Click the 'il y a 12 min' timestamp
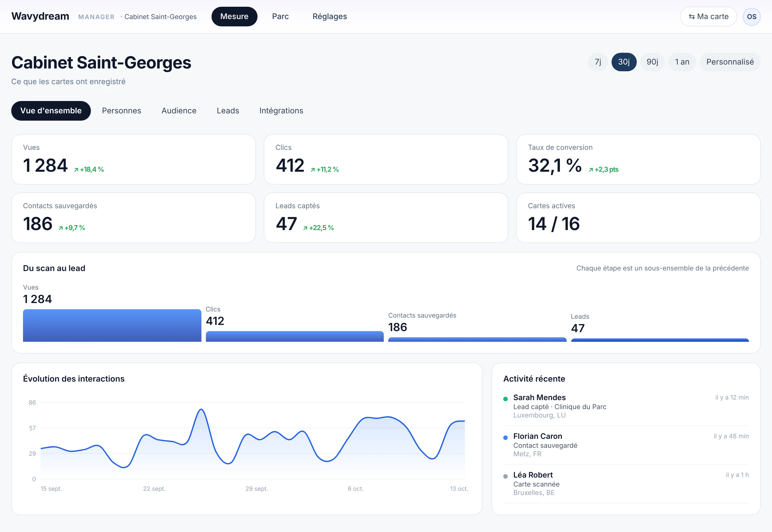Viewport: 772px width, 532px height. [x=732, y=397]
